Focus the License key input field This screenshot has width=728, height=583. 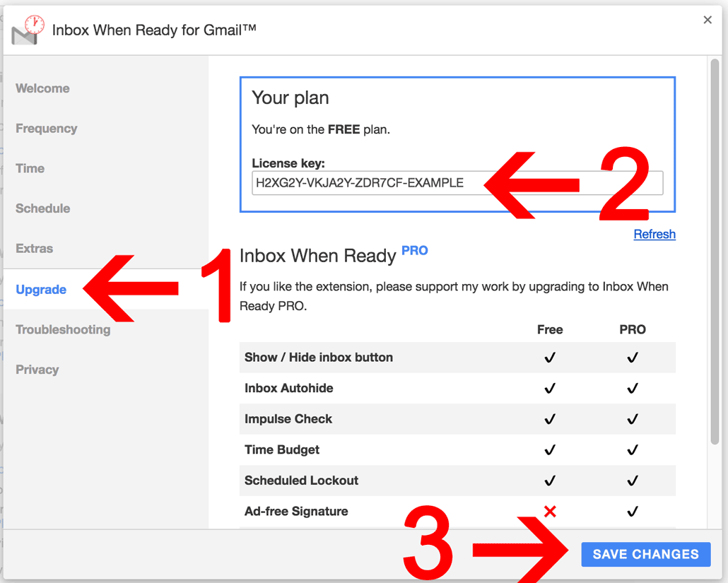pyautogui.click(x=457, y=183)
